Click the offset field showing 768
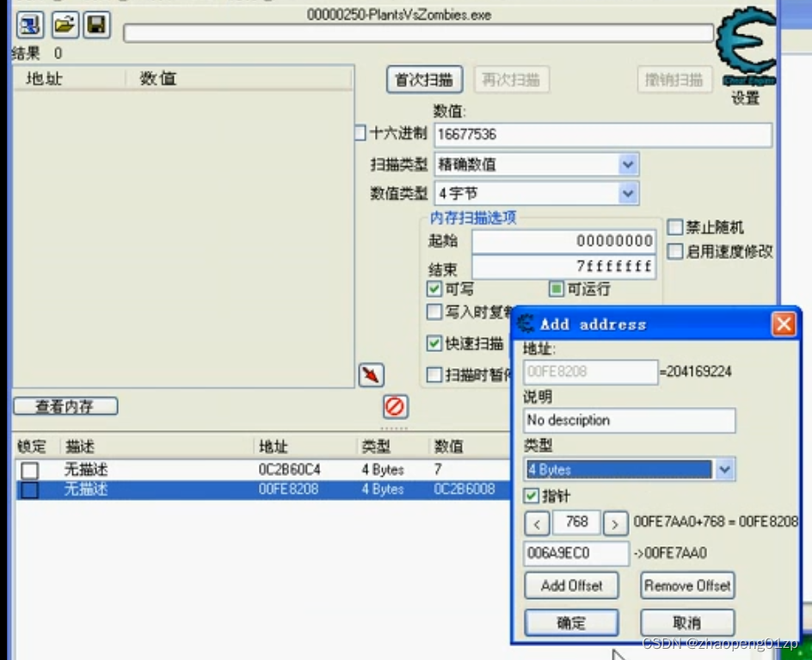This screenshot has width=812, height=660. tap(576, 522)
